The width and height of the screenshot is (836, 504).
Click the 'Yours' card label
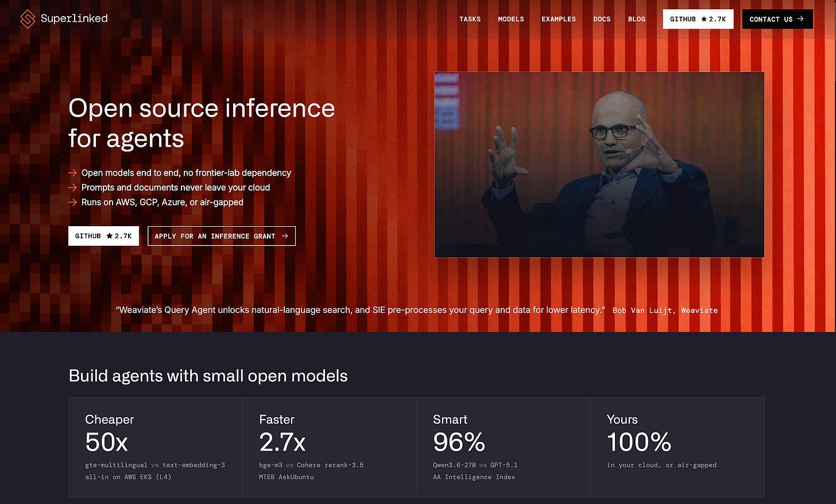click(622, 420)
